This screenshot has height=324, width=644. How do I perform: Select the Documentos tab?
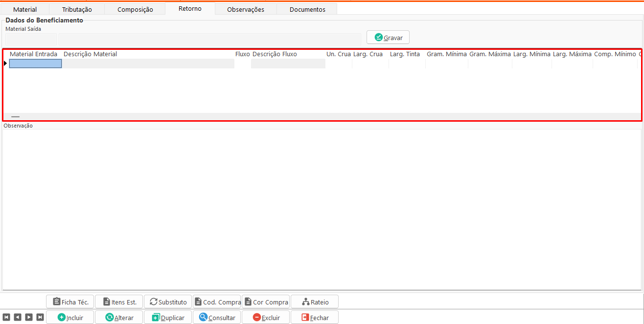pos(307,9)
